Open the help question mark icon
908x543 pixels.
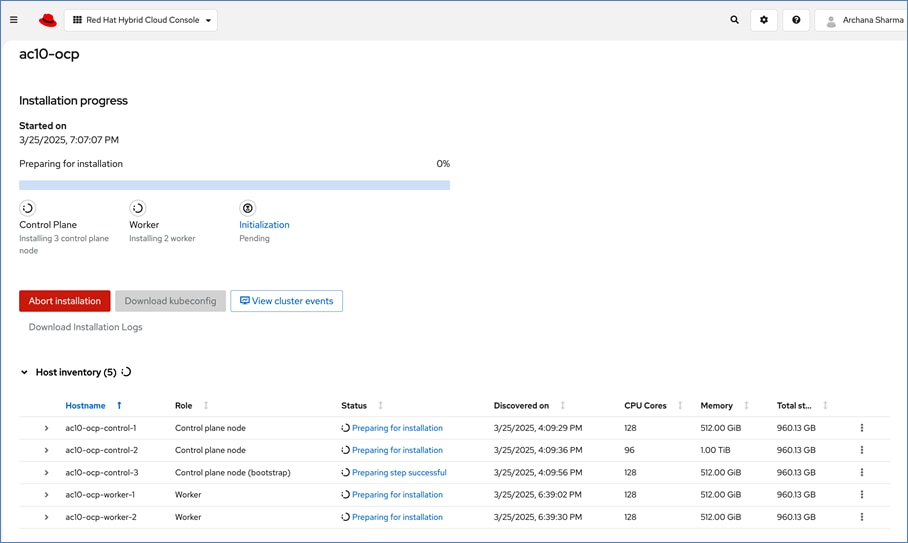coord(796,20)
